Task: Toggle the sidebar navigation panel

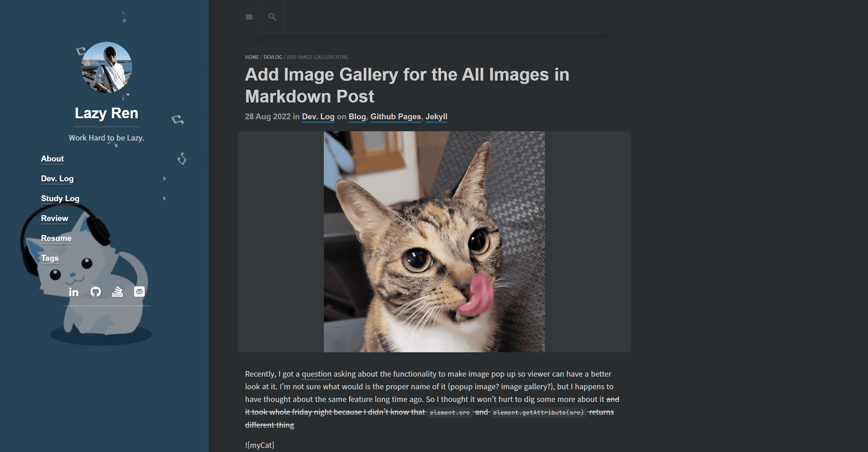Action: [x=249, y=17]
